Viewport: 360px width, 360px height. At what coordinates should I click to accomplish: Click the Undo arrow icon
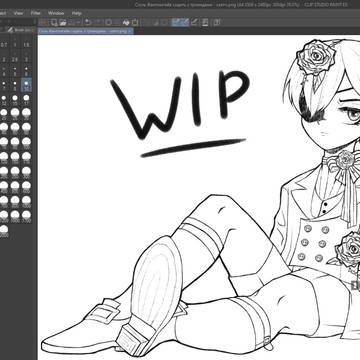(x=87, y=22)
